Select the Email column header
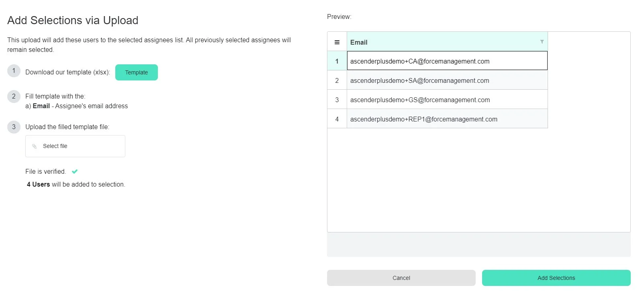644x298 pixels. point(442,42)
